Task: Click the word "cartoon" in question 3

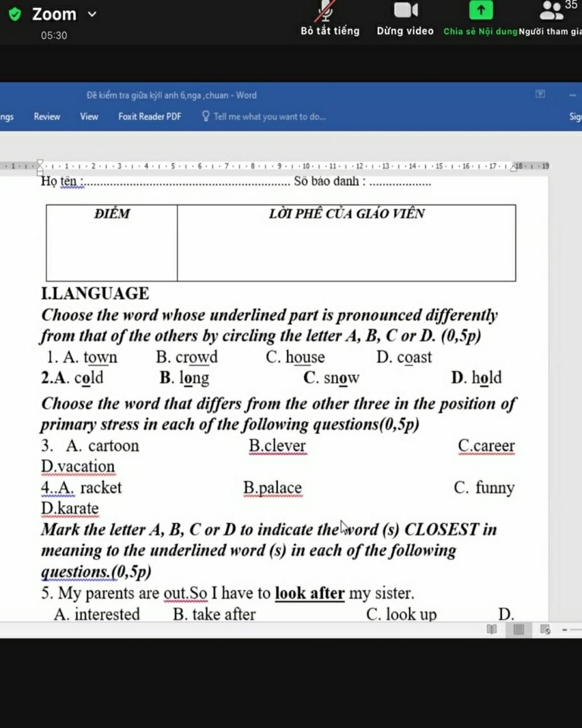Action: point(114,445)
